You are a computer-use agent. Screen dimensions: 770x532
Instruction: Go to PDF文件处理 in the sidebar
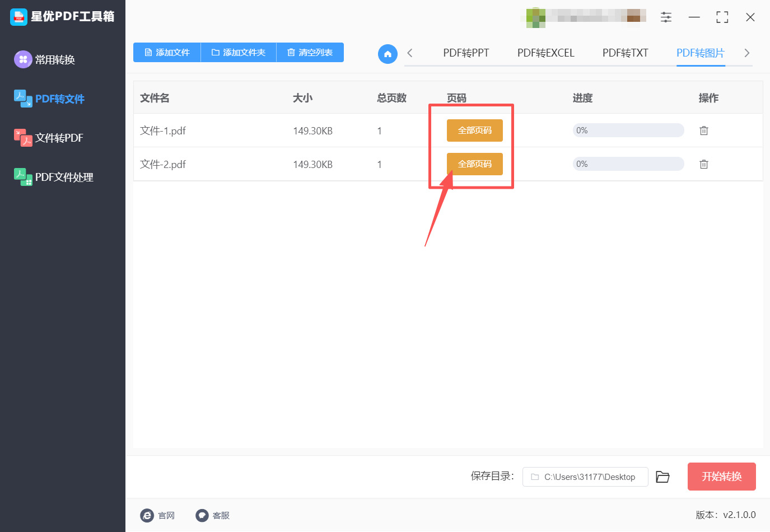pyautogui.click(x=54, y=177)
